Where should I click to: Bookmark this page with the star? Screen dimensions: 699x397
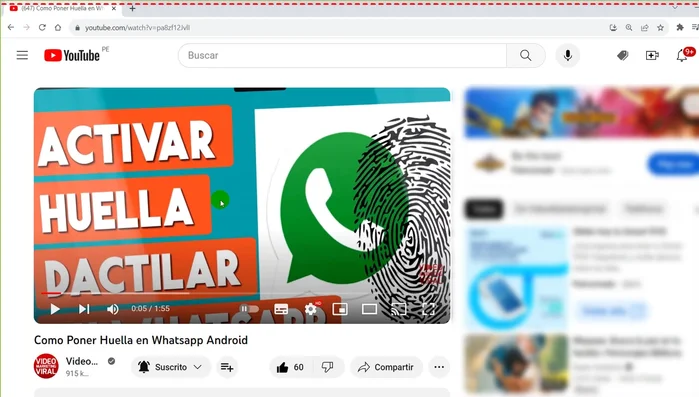pos(660,28)
